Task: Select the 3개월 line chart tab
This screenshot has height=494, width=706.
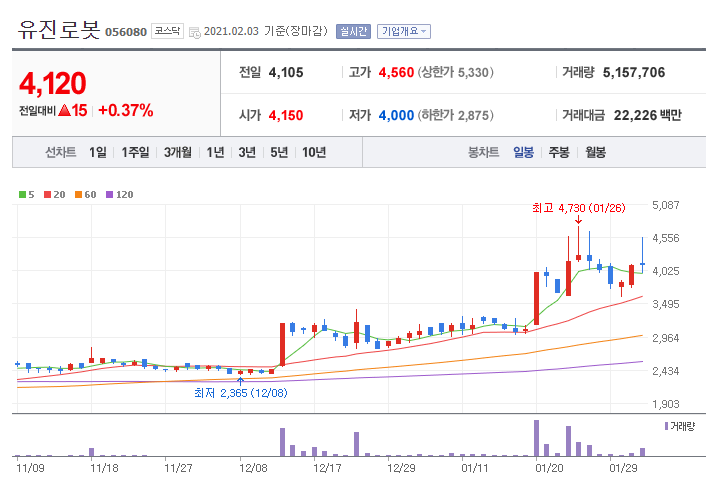Action: (178, 152)
